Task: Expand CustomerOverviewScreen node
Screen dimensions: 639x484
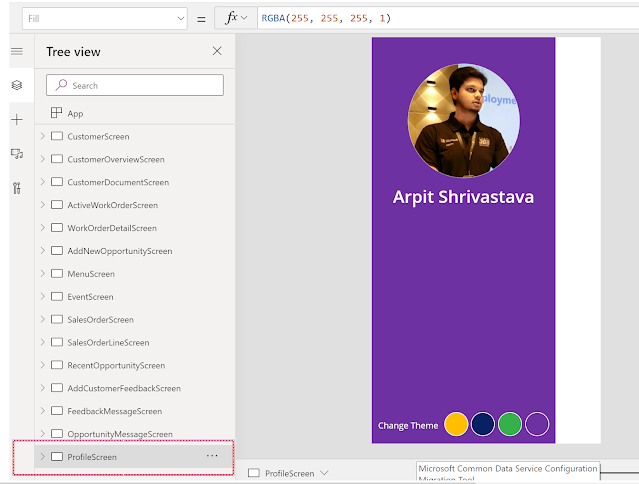Action: click(42, 159)
